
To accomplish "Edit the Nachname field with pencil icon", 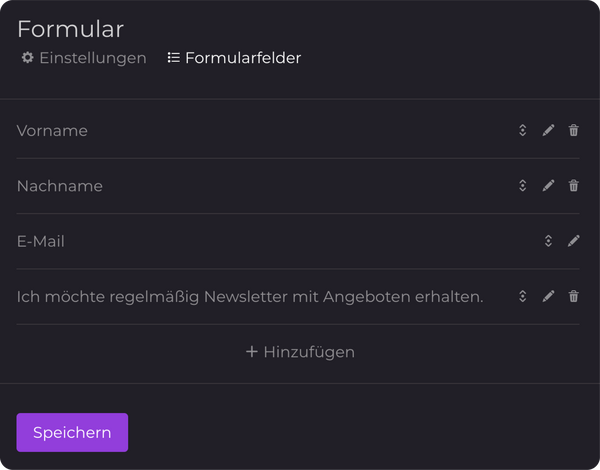I will click(x=548, y=185).
